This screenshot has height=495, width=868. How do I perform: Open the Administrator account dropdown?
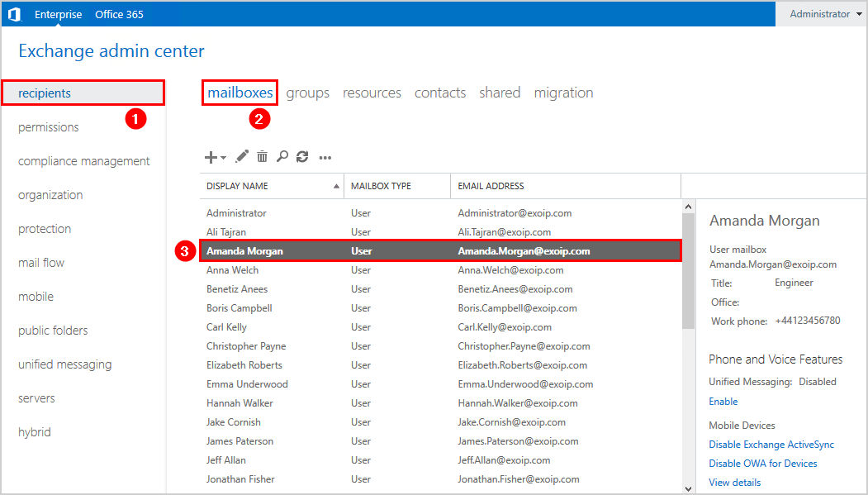[x=822, y=13]
